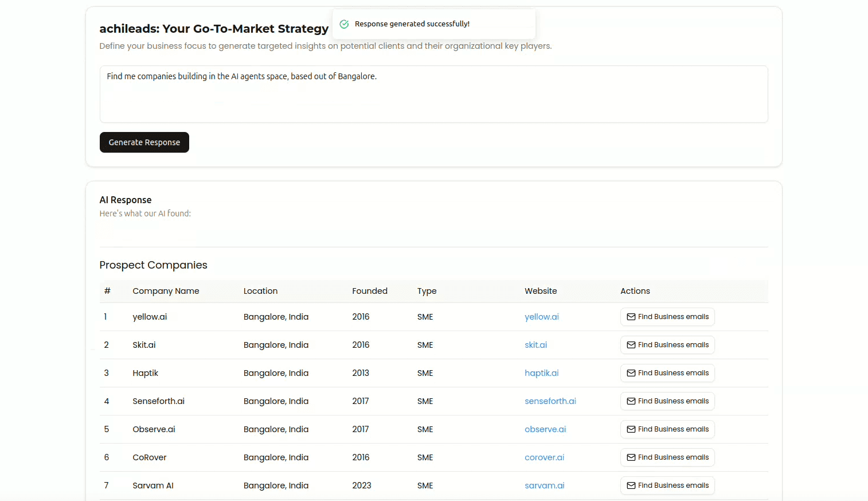Screen dimensions: 868x501
Task: Click Find Business emails for Sarvam AI
Action: pos(667,485)
